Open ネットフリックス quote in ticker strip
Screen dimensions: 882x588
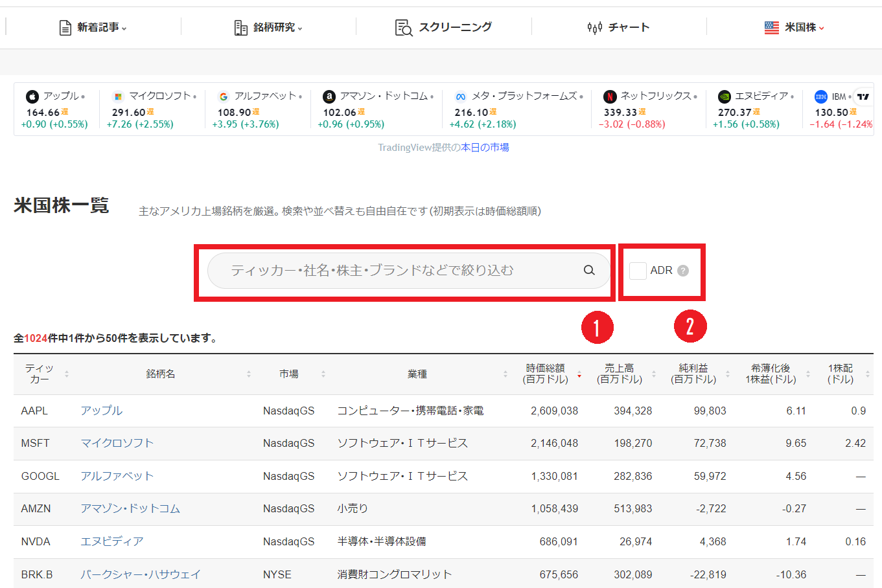click(x=656, y=96)
